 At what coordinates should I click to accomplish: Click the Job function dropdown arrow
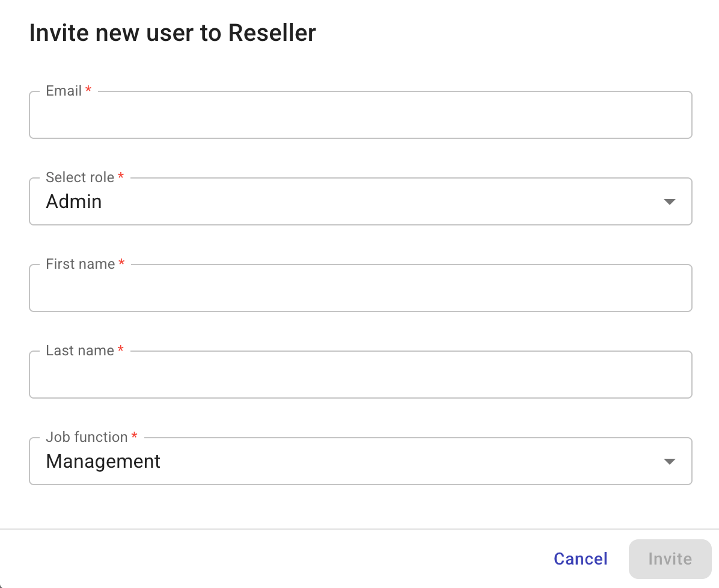tap(669, 461)
